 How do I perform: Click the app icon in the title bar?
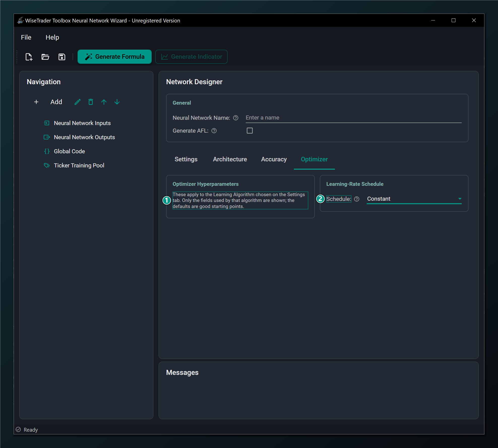pyautogui.click(x=20, y=20)
